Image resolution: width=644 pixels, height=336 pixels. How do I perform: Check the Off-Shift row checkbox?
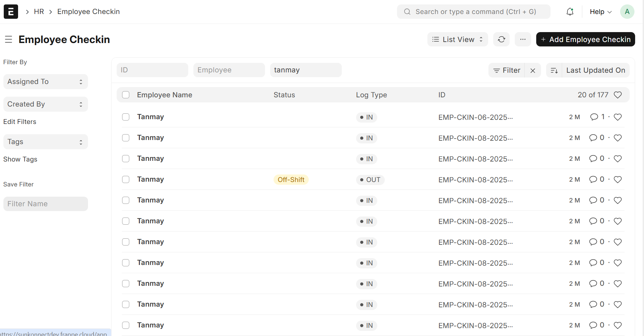(x=126, y=180)
